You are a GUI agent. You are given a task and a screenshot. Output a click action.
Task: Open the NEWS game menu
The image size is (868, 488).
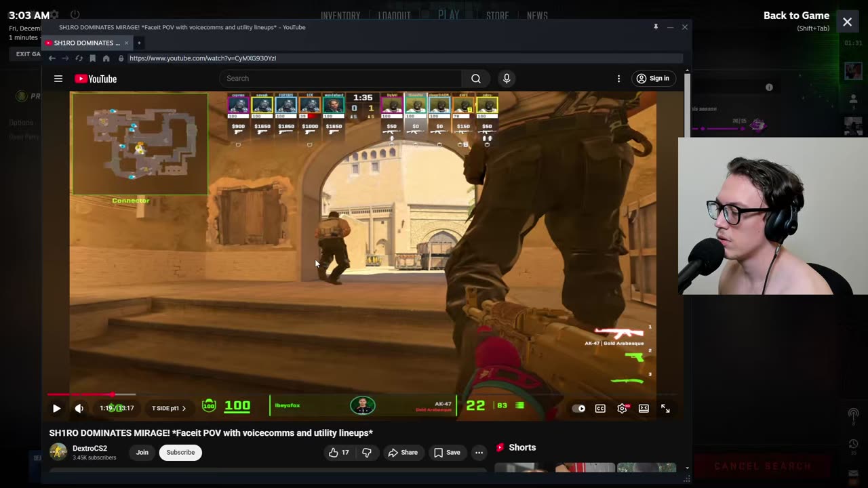click(x=537, y=16)
